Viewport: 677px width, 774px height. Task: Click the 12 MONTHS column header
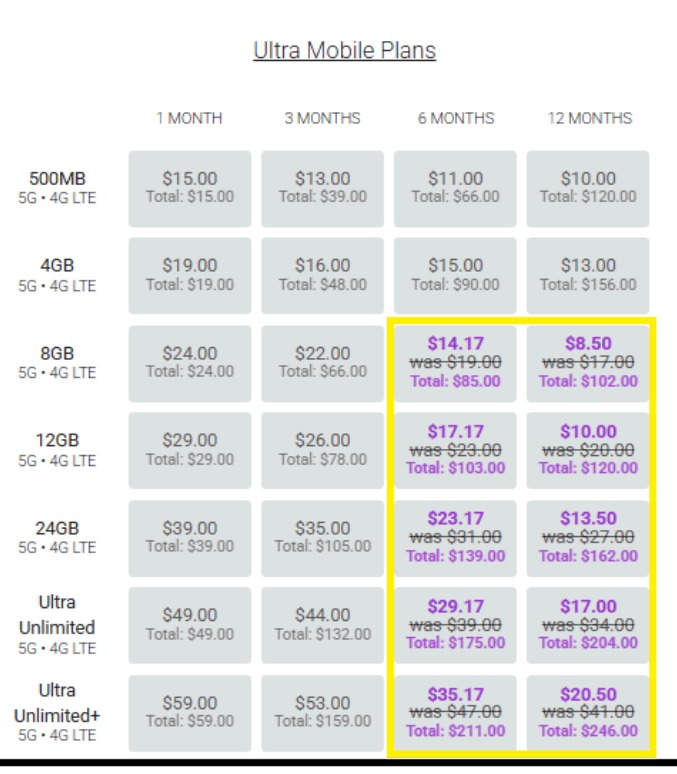589,118
